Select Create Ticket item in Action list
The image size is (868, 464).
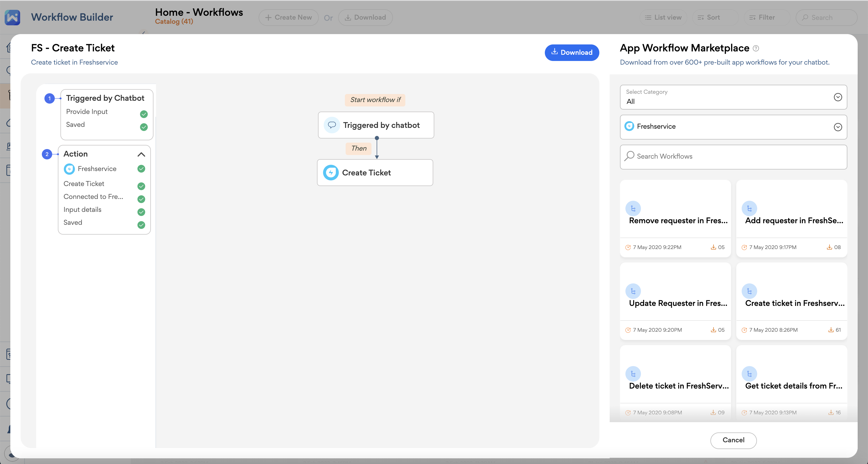click(84, 184)
